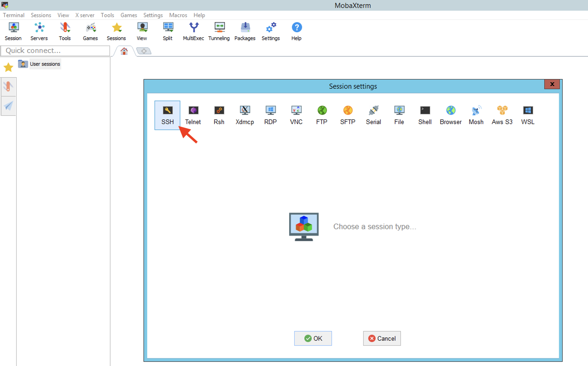Pick the VNC session icon
This screenshot has width=588, height=366.
click(x=296, y=115)
